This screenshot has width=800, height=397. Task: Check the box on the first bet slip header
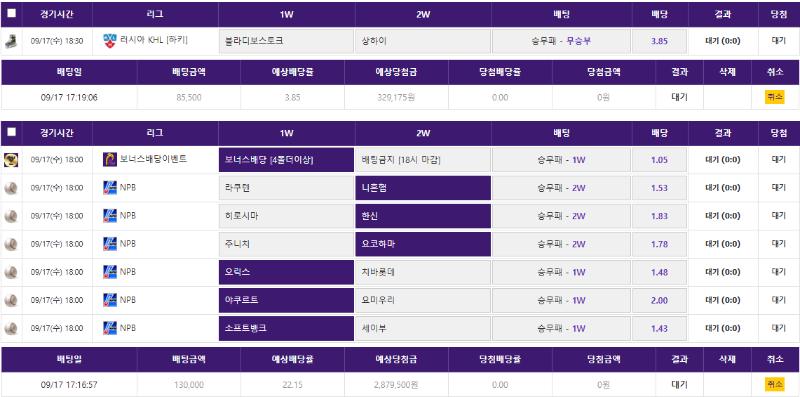[11, 14]
